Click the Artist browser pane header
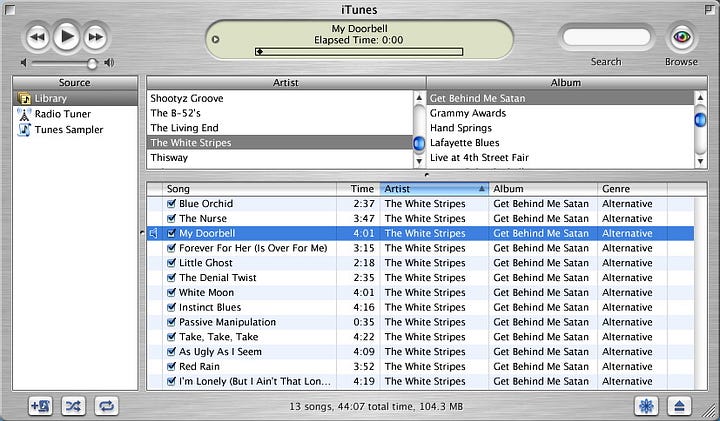720x421 pixels. (x=286, y=83)
